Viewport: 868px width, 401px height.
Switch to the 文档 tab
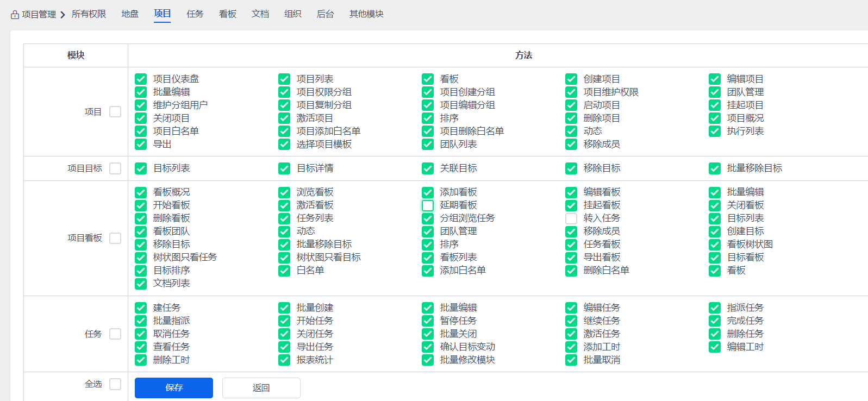[260, 14]
